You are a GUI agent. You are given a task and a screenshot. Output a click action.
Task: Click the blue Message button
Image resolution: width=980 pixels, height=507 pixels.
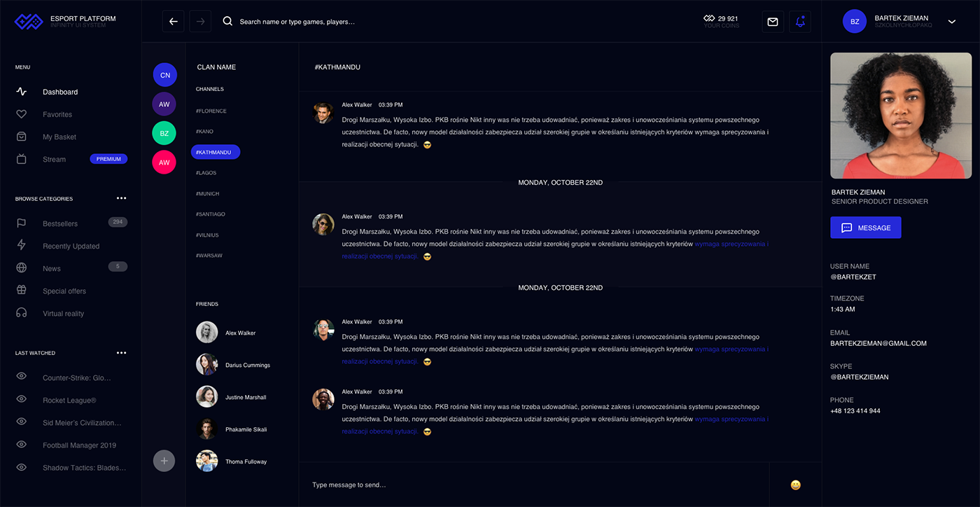coord(865,228)
